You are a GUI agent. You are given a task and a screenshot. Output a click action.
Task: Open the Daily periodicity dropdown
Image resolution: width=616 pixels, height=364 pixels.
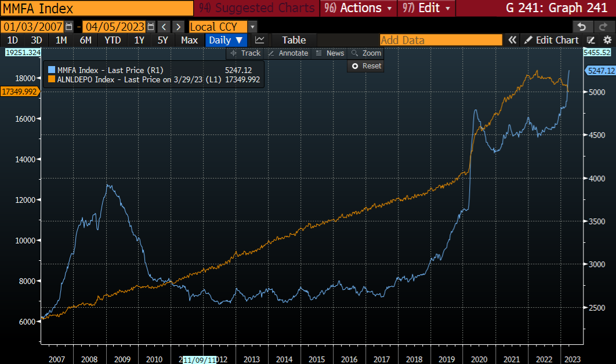226,40
